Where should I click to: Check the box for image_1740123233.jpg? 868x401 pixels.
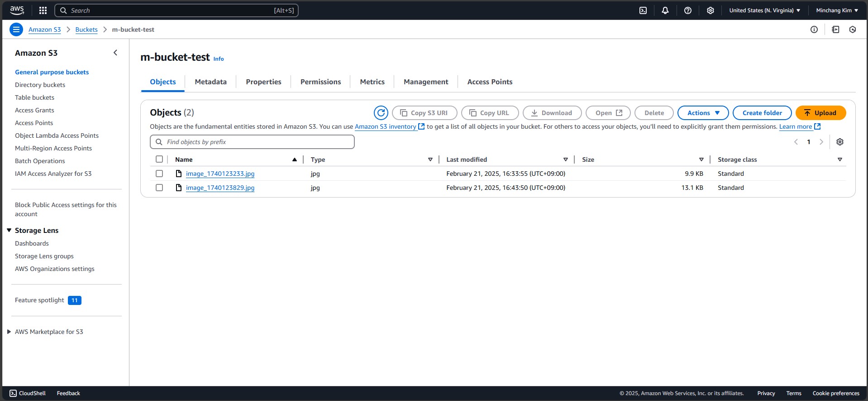point(159,174)
